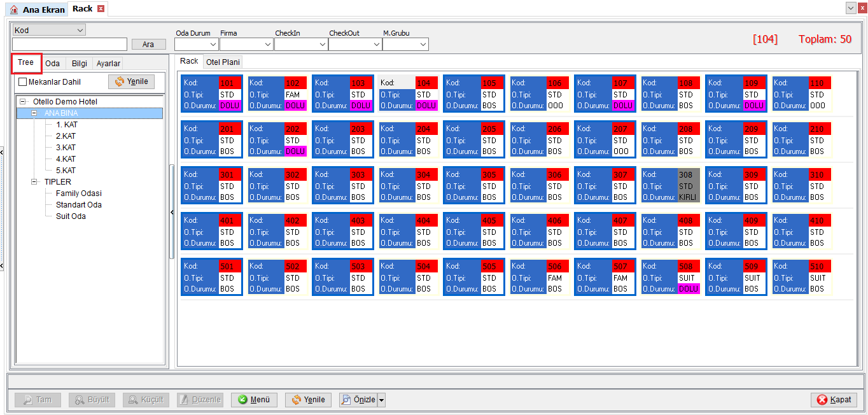Viewport: 868px width, 415px height.
Task: Select room card 207
Action: pyautogui.click(x=605, y=139)
